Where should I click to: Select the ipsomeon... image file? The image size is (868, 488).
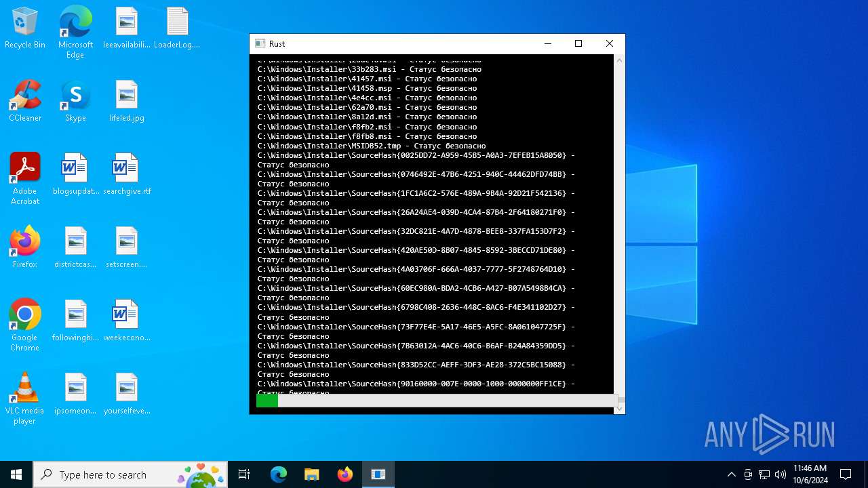point(75,394)
